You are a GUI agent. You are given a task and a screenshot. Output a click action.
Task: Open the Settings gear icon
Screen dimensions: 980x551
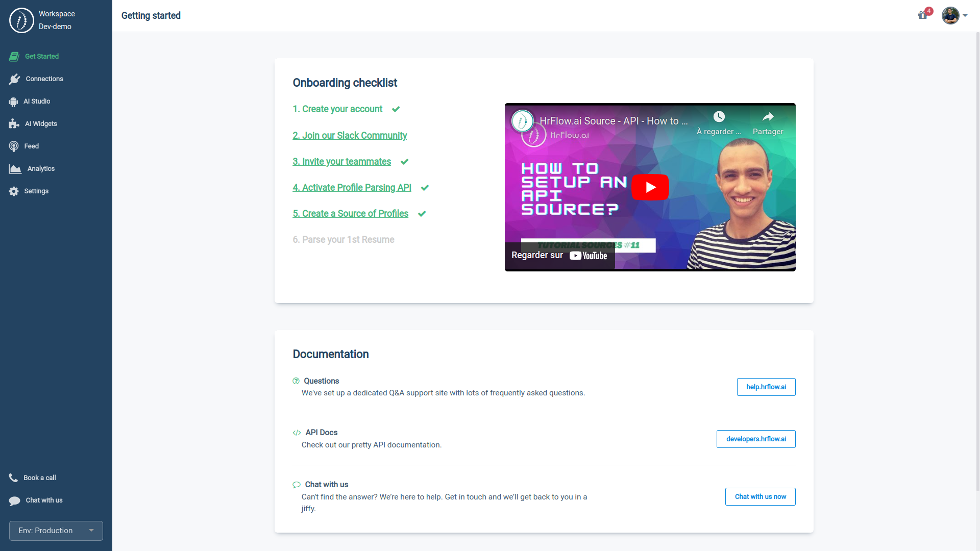point(14,191)
